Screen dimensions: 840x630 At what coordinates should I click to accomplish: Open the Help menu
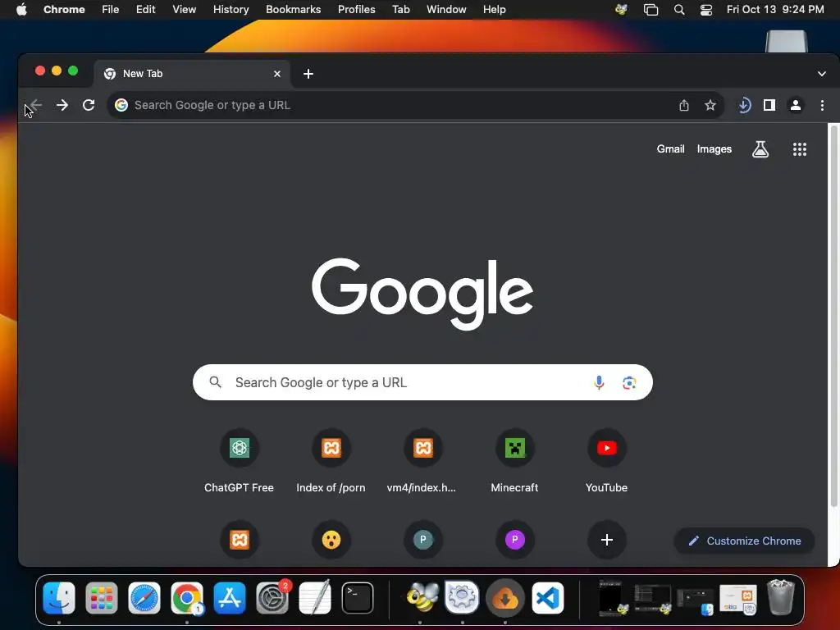click(494, 10)
